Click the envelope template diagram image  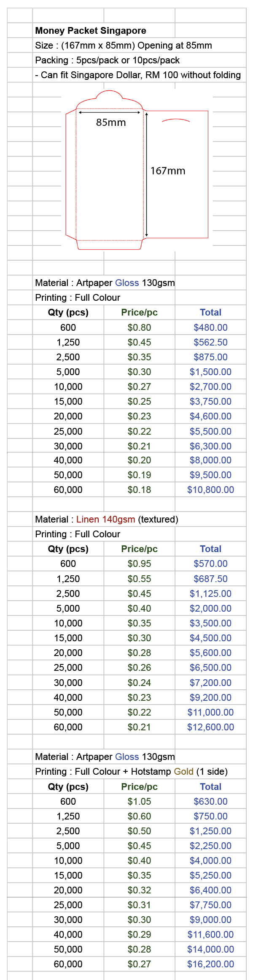click(137, 170)
